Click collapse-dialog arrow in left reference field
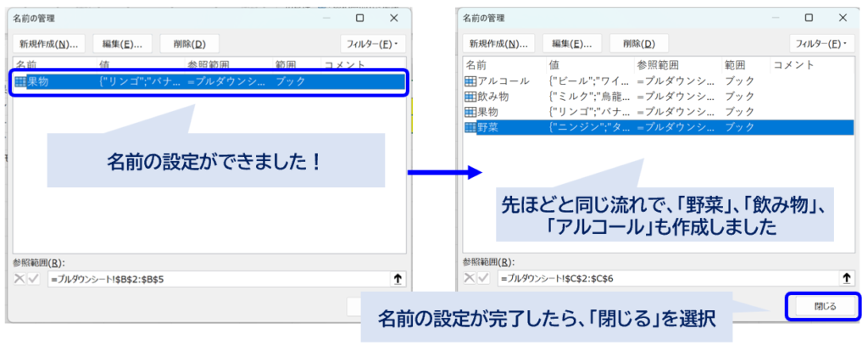 pyautogui.click(x=398, y=279)
